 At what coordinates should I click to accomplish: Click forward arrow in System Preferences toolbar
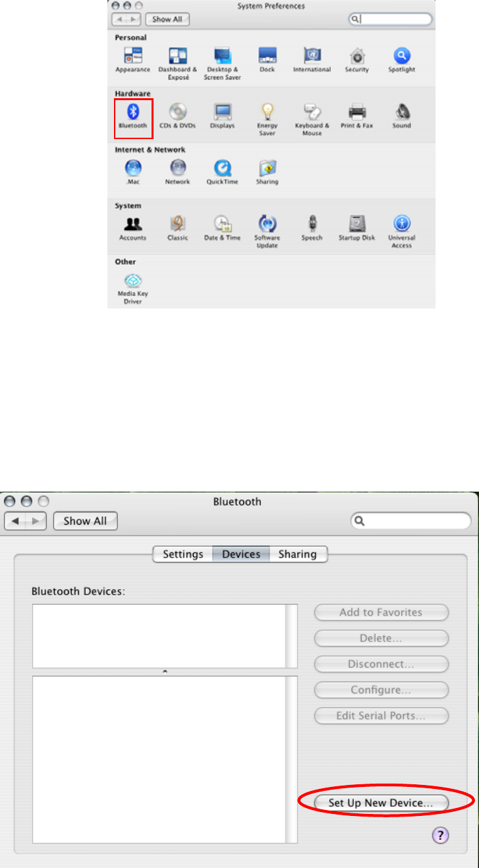(134, 19)
